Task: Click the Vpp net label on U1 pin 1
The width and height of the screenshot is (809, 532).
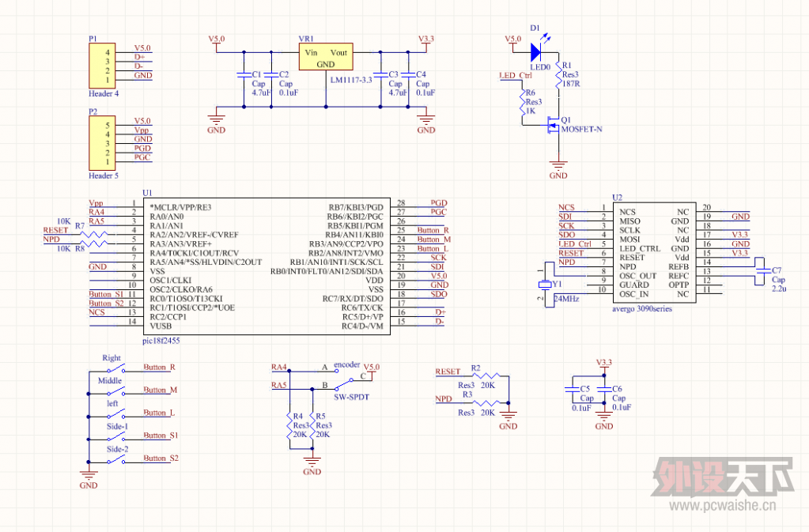Action: [x=96, y=202]
